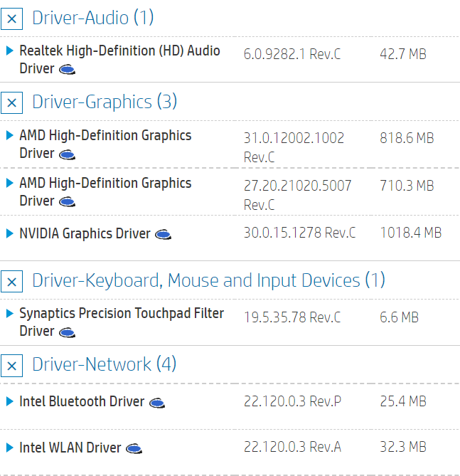The height and width of the screenshot is (476, 460).
Task: Click version 27.20.21020.5007 Rev.C
Action: tap(298, 195)
